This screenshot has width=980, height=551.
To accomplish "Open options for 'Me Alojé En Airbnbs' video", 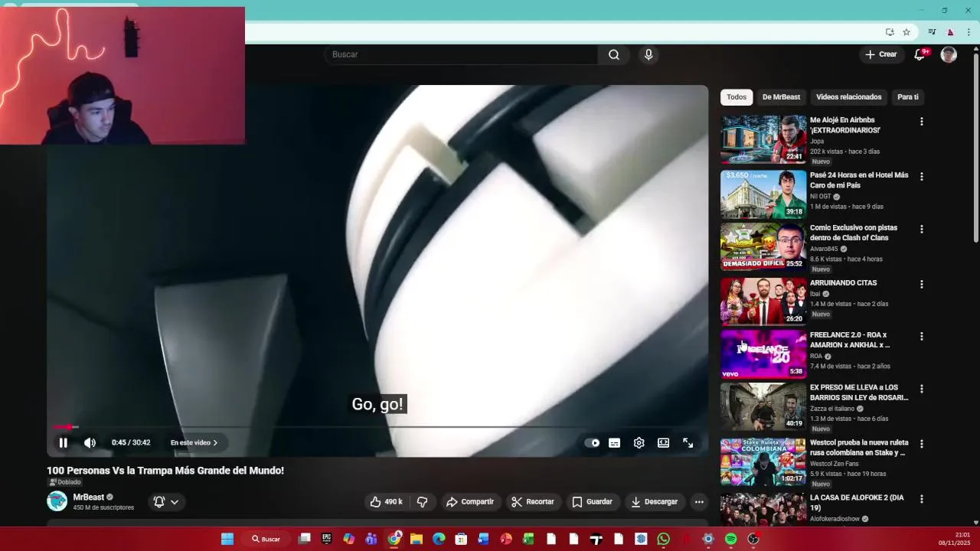I will (921, 122).
